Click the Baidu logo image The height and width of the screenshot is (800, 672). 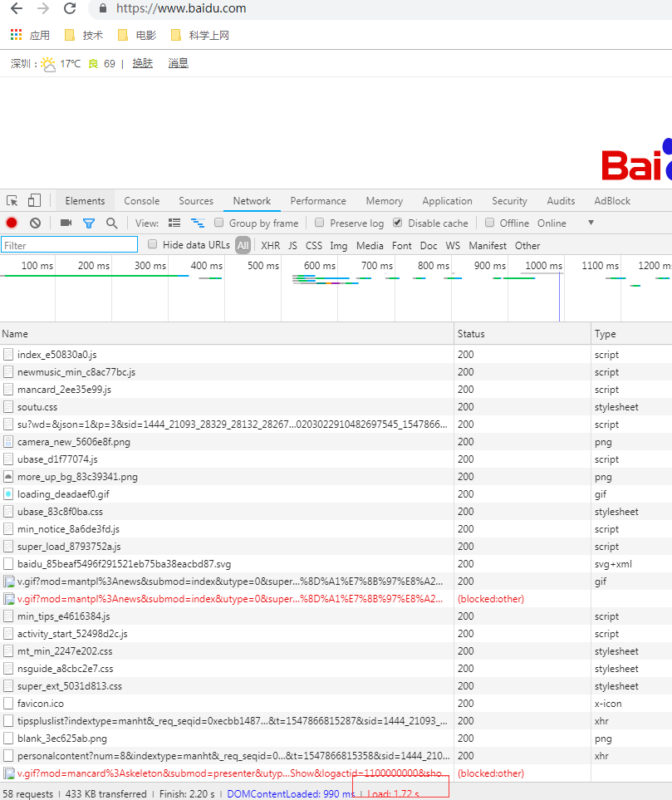637,160
